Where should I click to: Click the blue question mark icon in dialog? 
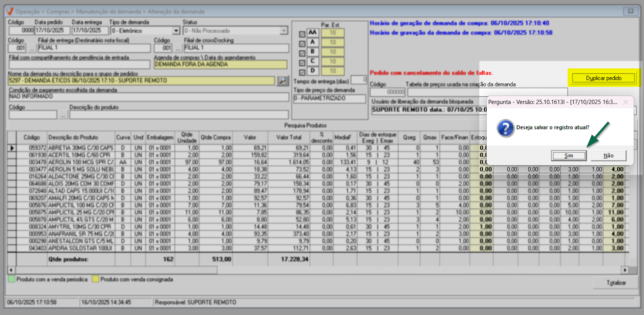[505, 128]
